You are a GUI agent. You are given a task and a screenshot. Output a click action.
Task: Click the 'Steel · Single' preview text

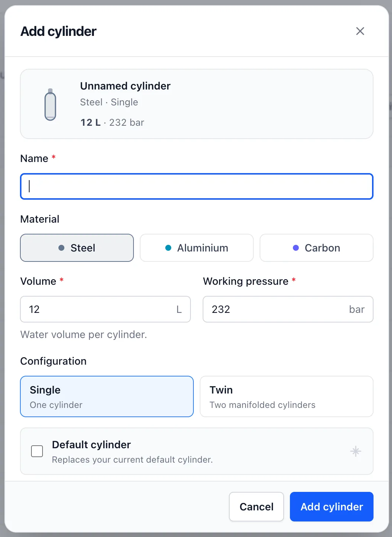[x=109, y=102]
